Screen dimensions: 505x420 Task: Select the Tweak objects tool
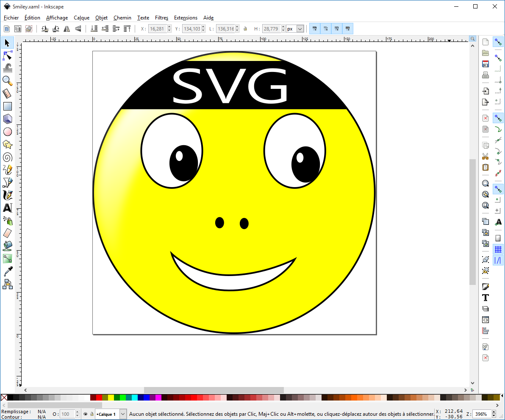(x=7, y=68)
